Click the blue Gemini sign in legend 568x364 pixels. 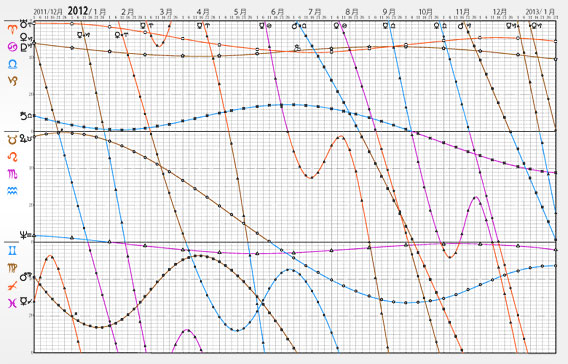click(x=13, y=250)
